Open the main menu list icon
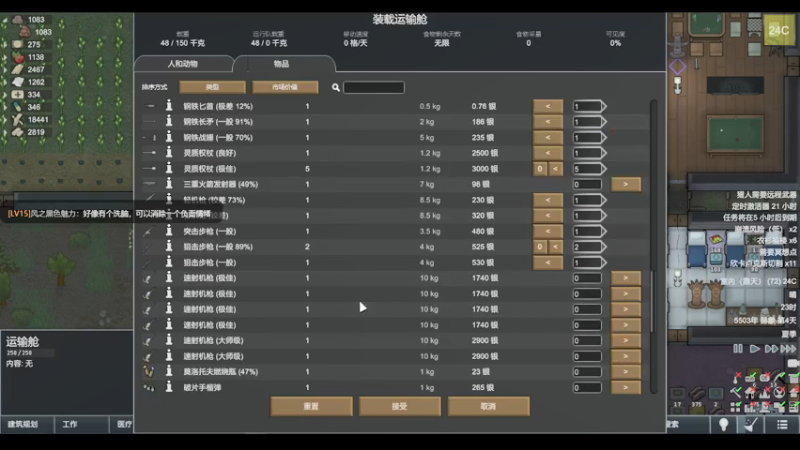Screen dimensions: 800x450 pyautogui.click(x=782, y=424)
